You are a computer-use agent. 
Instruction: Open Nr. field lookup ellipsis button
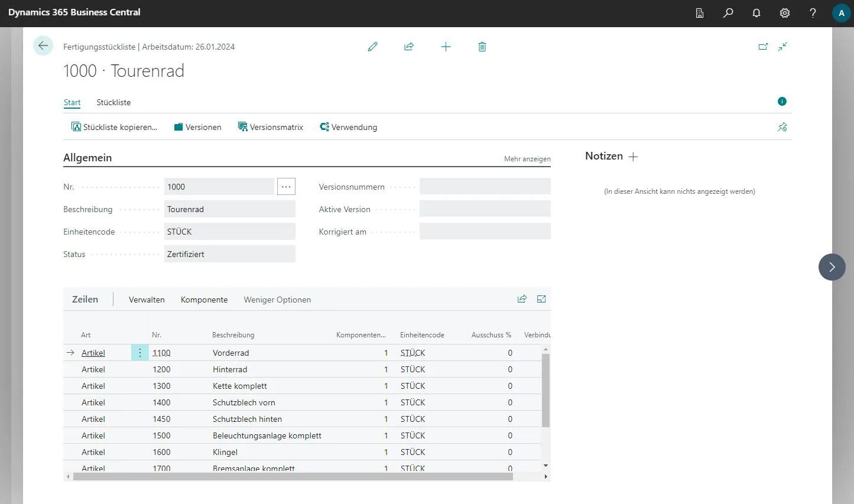point(286,187)
